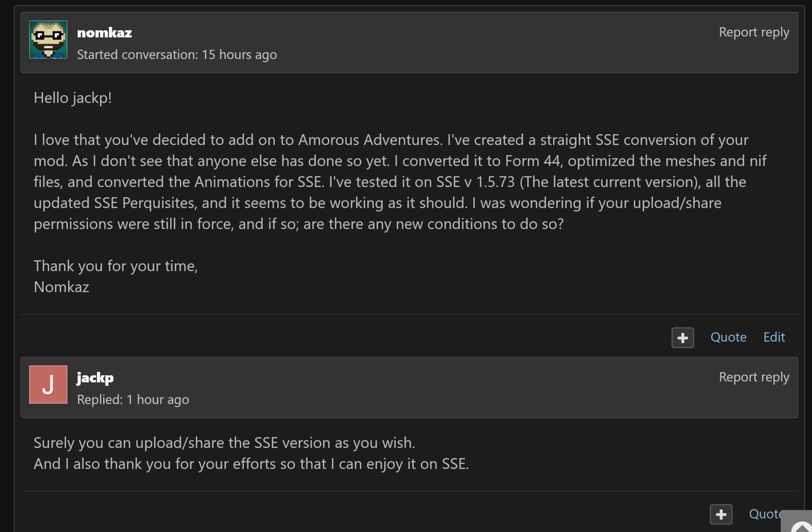Click jackp's reply text area

(x=251, y=453)
